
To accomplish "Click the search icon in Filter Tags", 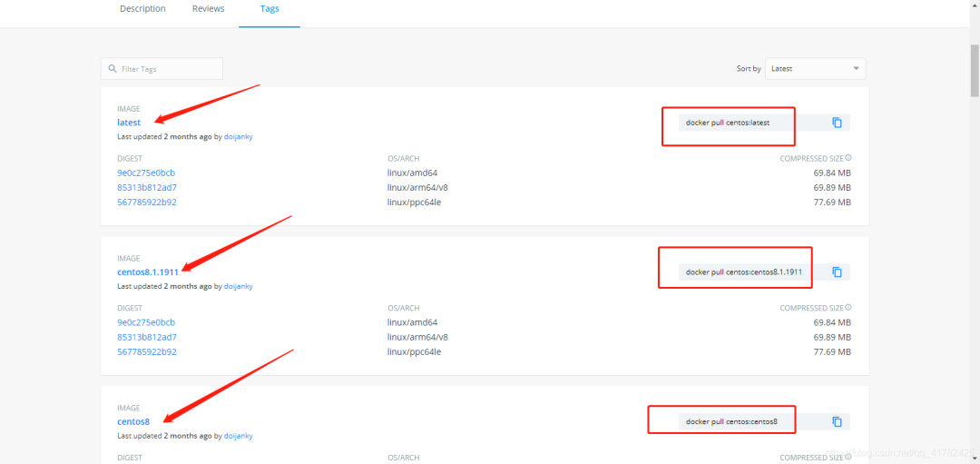I will point(112,69).
